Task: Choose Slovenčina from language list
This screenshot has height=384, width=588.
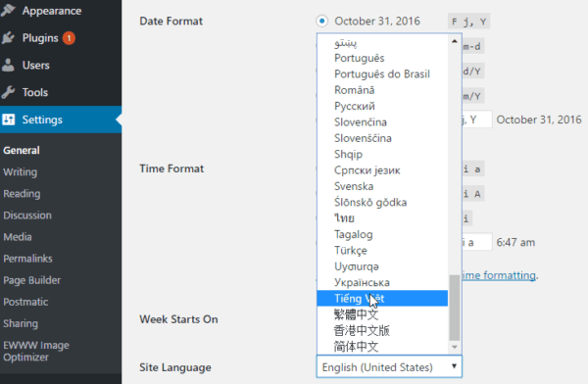Action: click(382, 122)
